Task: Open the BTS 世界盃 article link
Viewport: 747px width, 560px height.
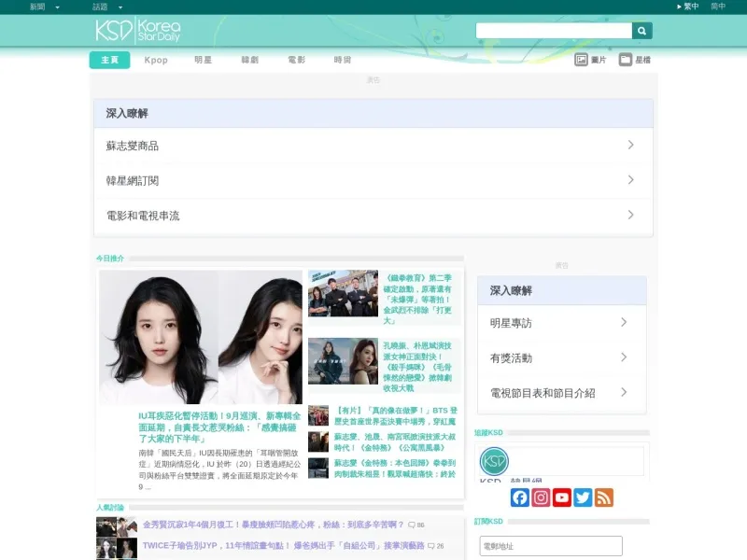Action: [x=395, y=415]
